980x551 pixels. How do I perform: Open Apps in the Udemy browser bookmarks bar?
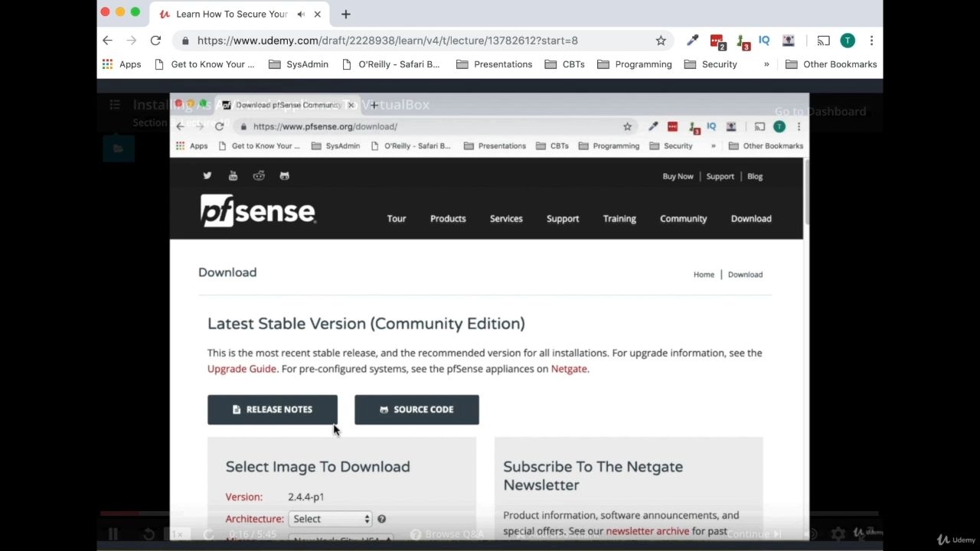122,64
